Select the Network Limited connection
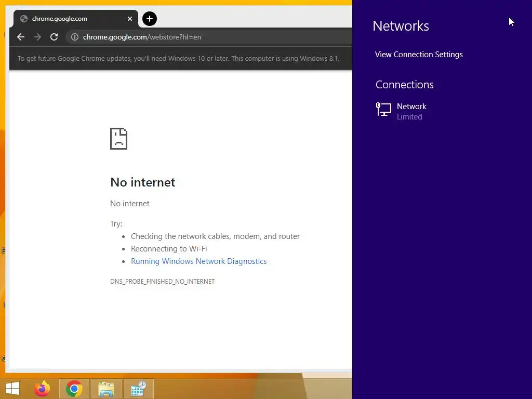532x399 pixels. [x=402, y=111]
